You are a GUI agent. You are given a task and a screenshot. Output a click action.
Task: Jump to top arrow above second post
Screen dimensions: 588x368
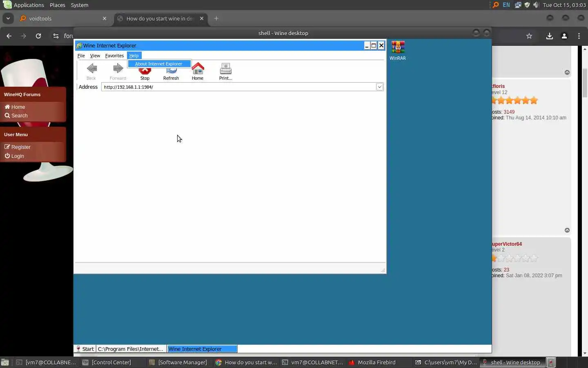[567, 230]
